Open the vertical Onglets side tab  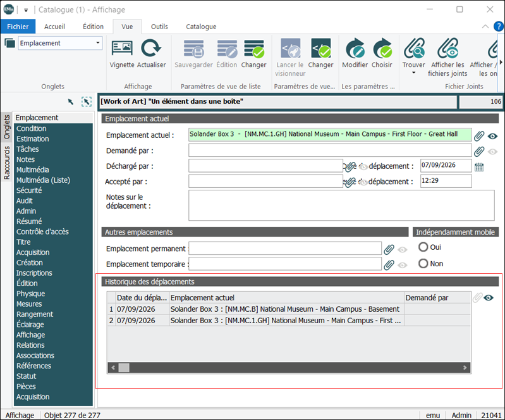pyautogui.click(x=6, y=127)
